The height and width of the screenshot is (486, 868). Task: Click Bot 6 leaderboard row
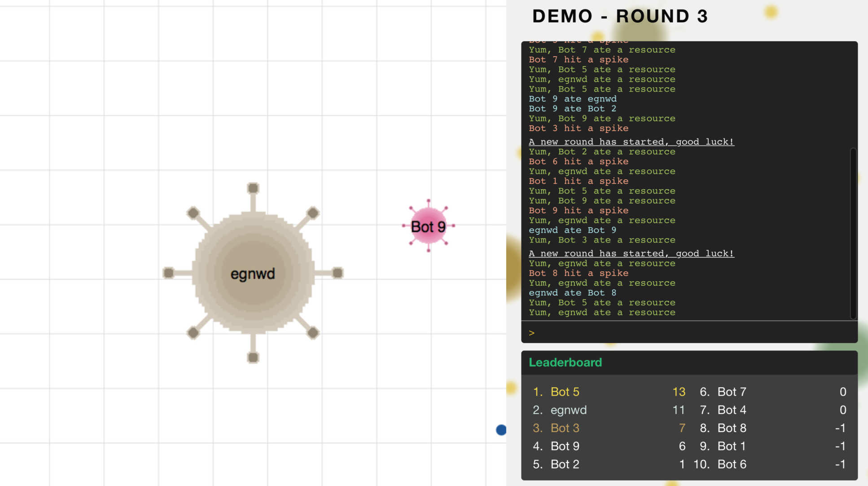point(732,464)
